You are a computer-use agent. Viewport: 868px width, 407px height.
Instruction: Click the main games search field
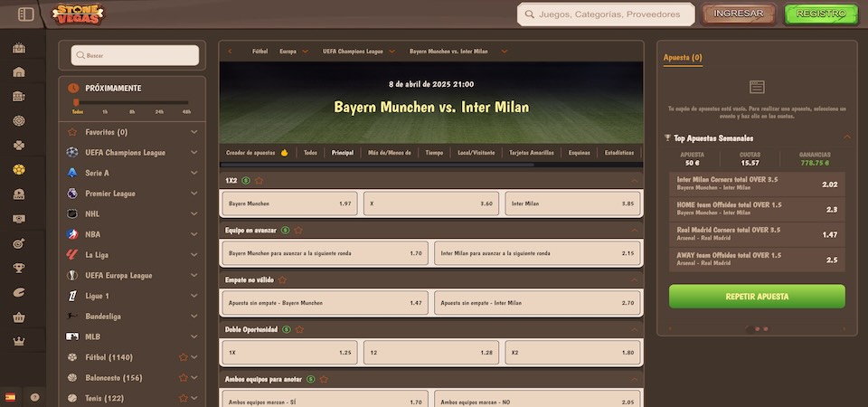pos(606,14)
